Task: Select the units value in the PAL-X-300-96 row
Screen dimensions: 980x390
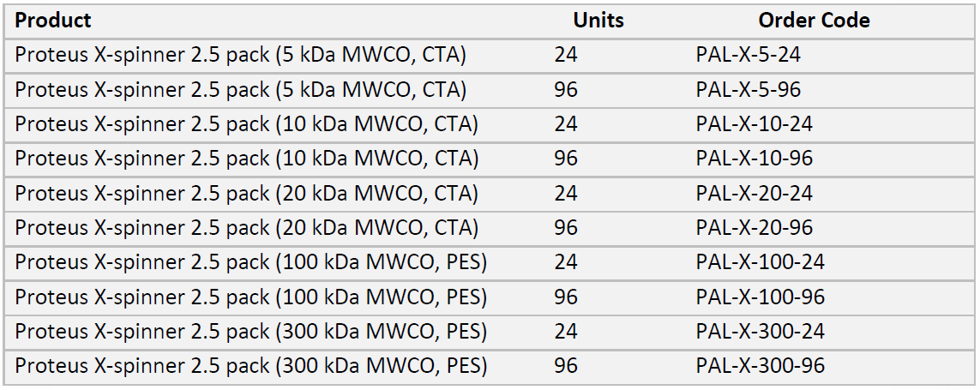Action: tap(566, 366)
